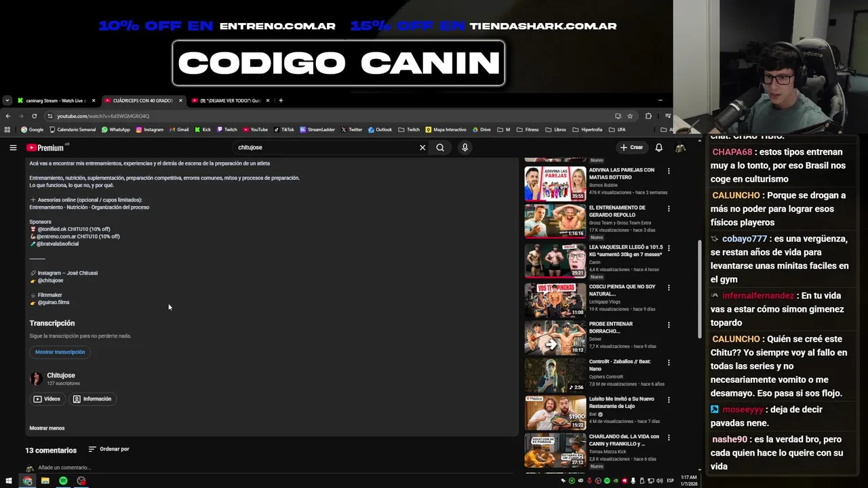Viewport: 868px width, 488px height.
Task: Open the StreamLadder bookmark
Action: pyautogui.click(x=317, y=129)
